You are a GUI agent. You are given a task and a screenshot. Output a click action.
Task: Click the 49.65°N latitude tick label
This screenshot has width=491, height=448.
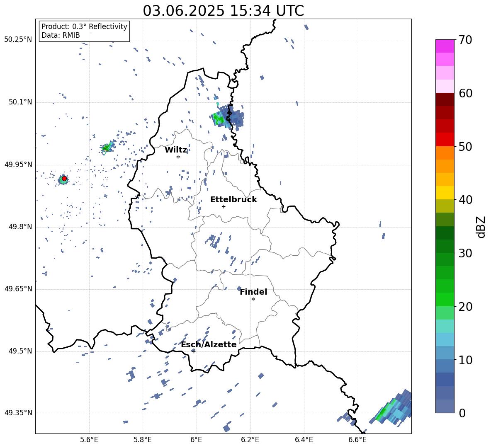click(x=18, y=289)
